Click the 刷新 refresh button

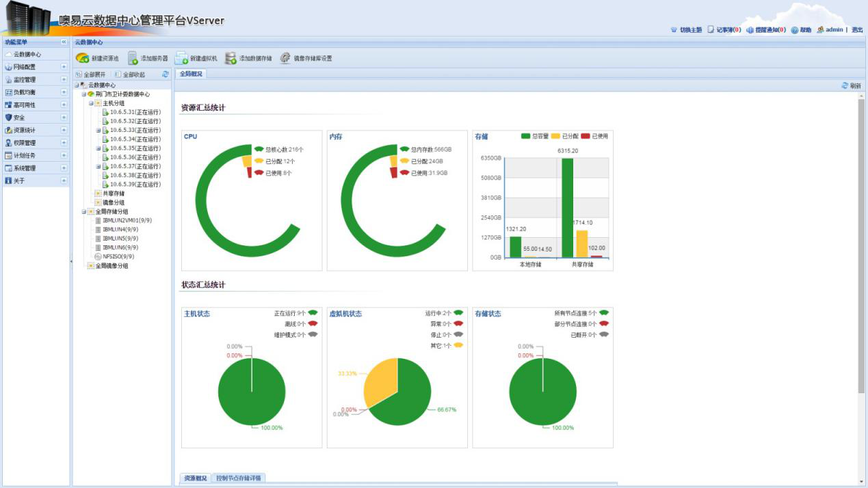(x=851, y=86)
